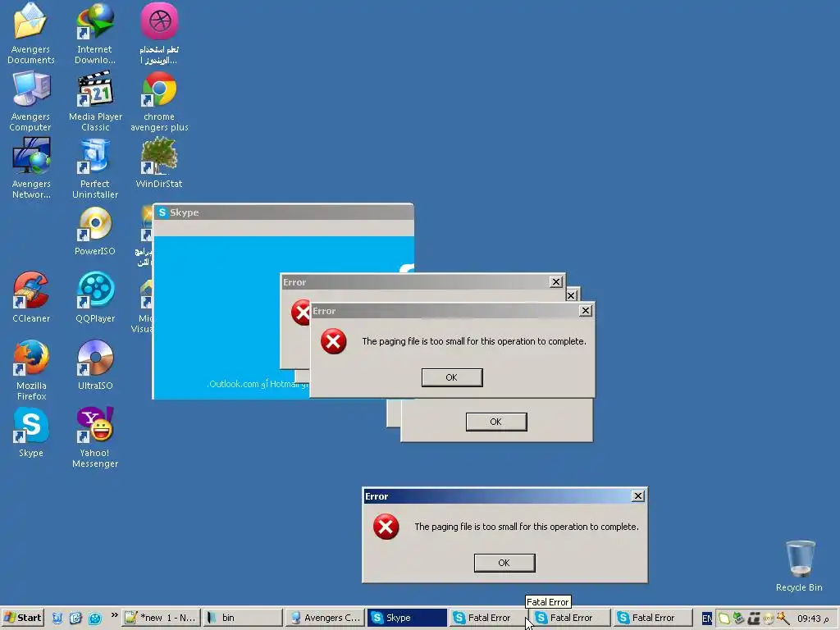Select the Skype desktop shortcut
The width and height of the screenshot is (840, 630).
pyautogui.click(x=31, y=431)
